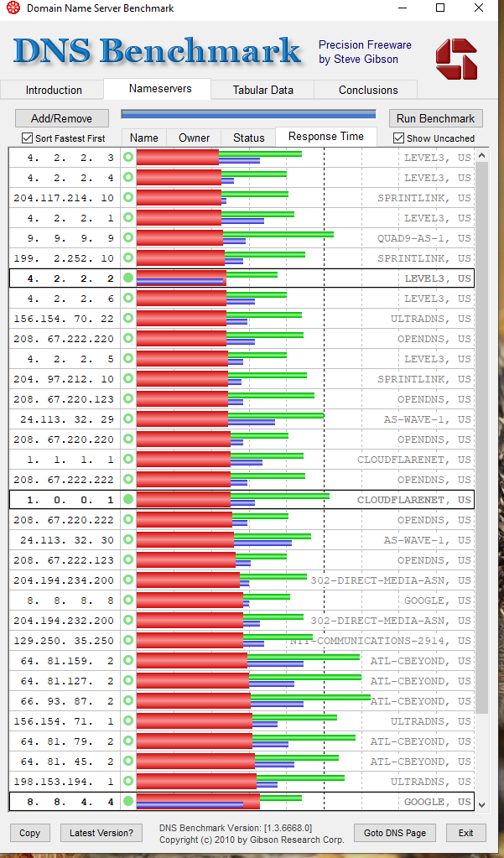
Task: Click response bars for 208.67.220.123
Action: tap(226, 398)
